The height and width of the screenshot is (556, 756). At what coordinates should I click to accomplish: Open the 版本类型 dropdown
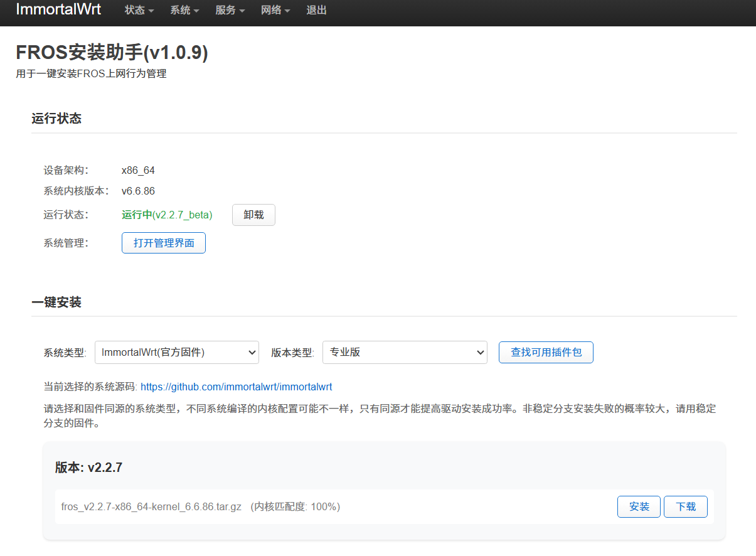point(405,353)
